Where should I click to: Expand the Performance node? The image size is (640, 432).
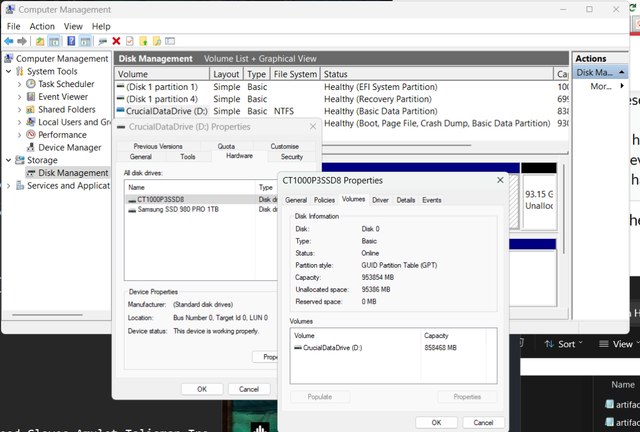19,135
